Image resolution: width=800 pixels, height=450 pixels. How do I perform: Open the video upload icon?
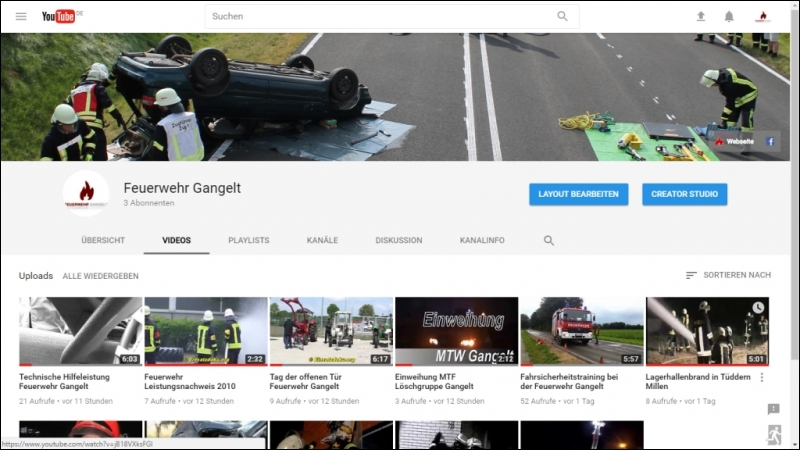pyautogui.click(x=701, y=16)
